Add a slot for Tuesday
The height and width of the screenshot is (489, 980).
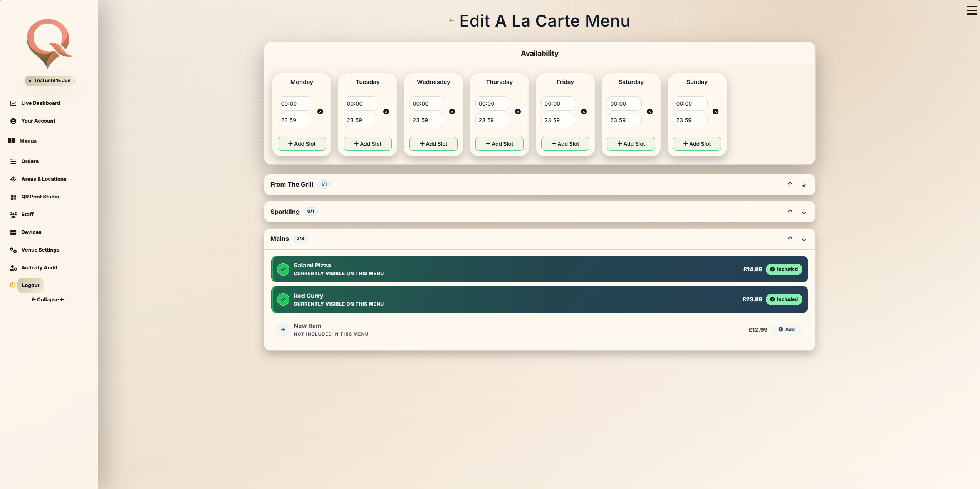tap(367, 144)
